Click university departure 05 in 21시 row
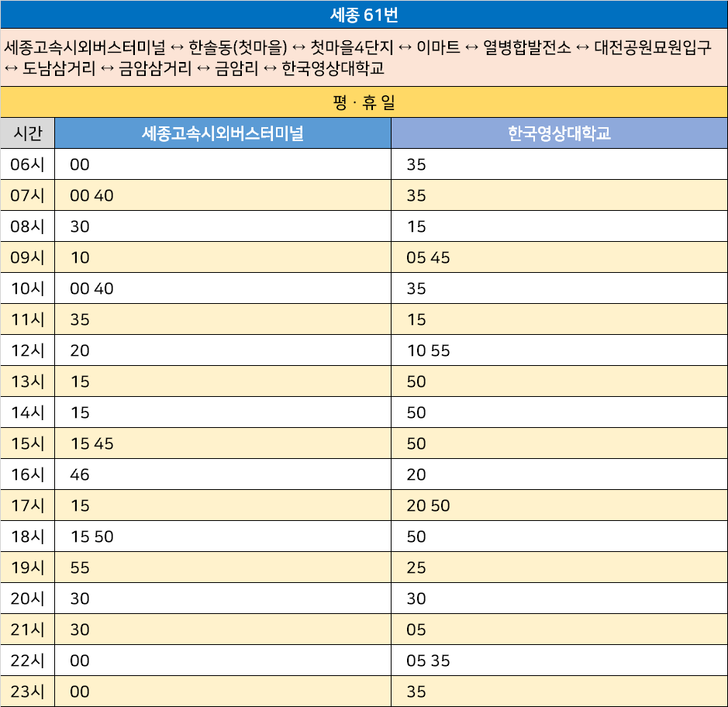This screenshot has width=728, height=707. [416, 629]
